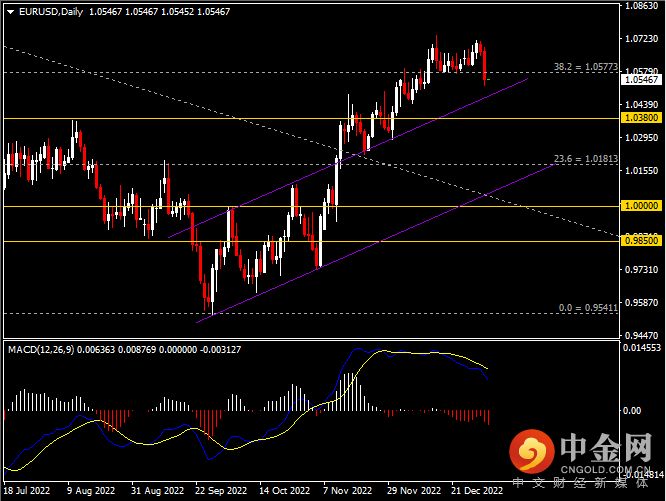Screen dimensions: 666x501
Task: Select the yellow 1.03800 price tag
Action: [640, 117]
